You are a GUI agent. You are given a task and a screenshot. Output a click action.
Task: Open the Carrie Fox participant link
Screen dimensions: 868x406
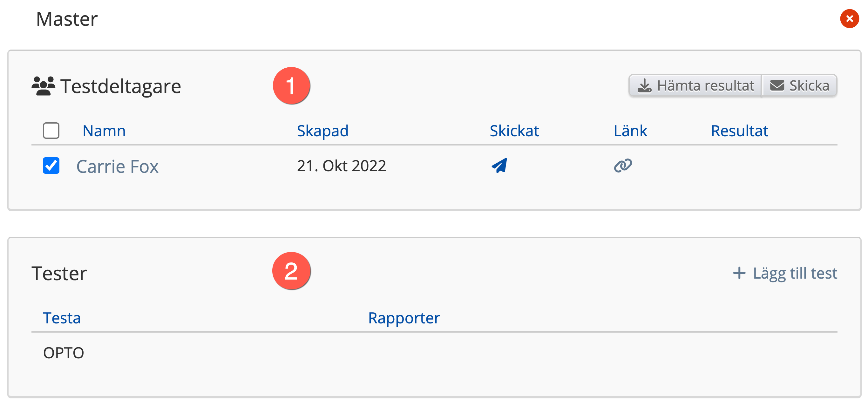tap(117, 166)
